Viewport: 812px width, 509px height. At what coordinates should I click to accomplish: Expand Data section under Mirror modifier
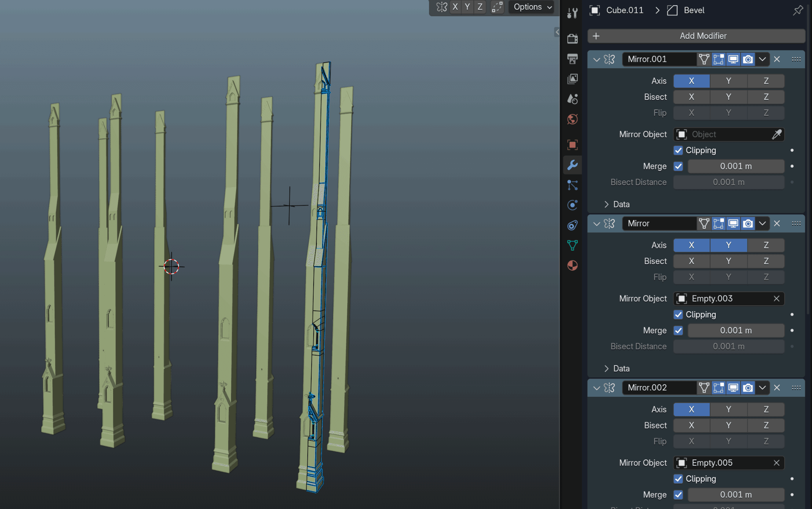point(617,369)
